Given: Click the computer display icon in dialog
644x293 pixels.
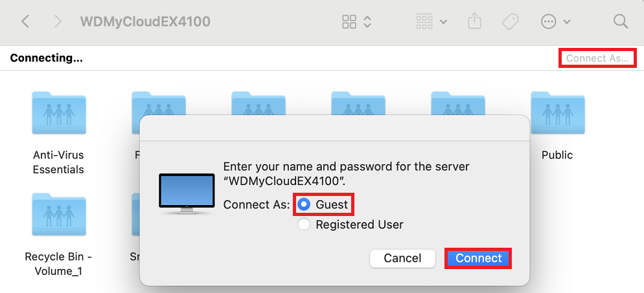Looking at the screenshot, I should pyautogui.click(x=187, y=194).
